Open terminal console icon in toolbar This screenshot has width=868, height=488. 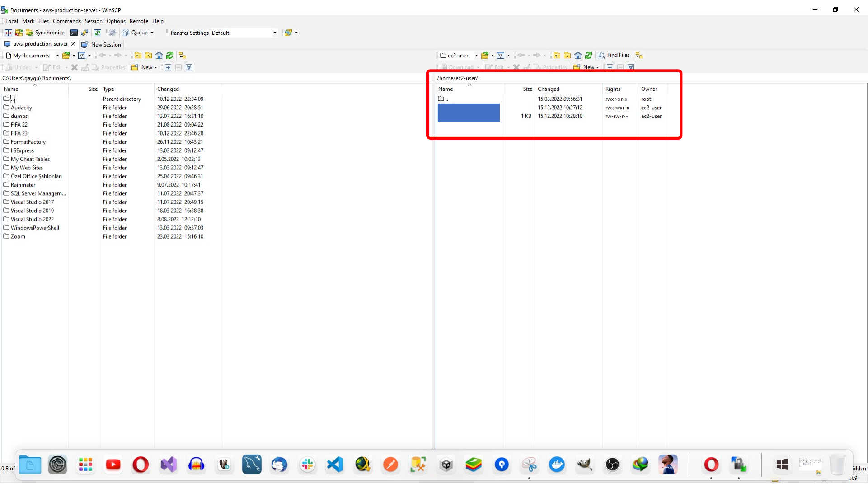click(x=74, y=33)
